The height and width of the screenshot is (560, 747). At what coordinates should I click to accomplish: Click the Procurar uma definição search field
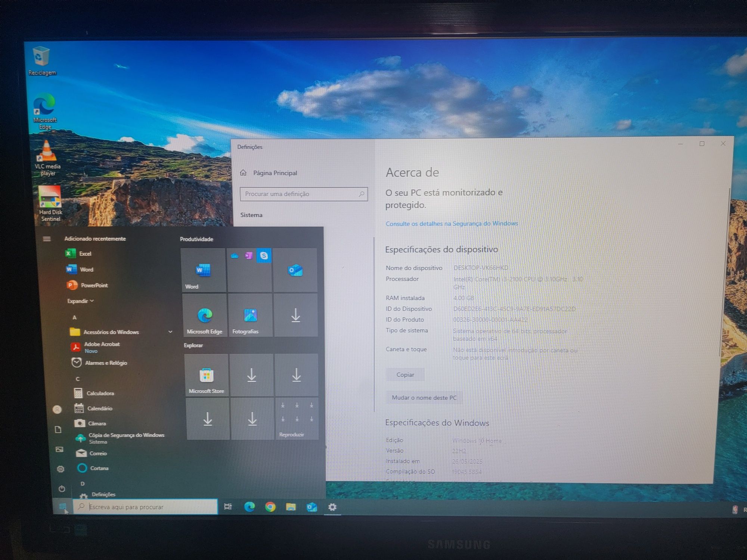coord(304,194)
